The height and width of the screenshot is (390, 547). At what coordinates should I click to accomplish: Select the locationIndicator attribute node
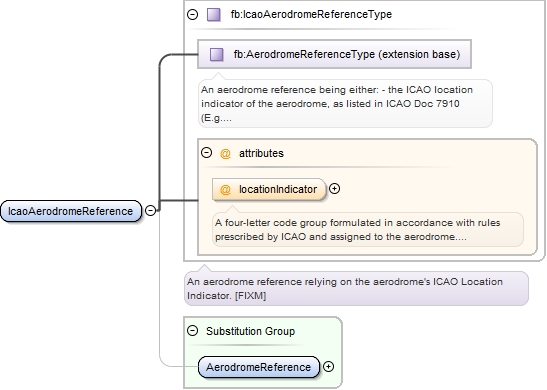[269, 189]
